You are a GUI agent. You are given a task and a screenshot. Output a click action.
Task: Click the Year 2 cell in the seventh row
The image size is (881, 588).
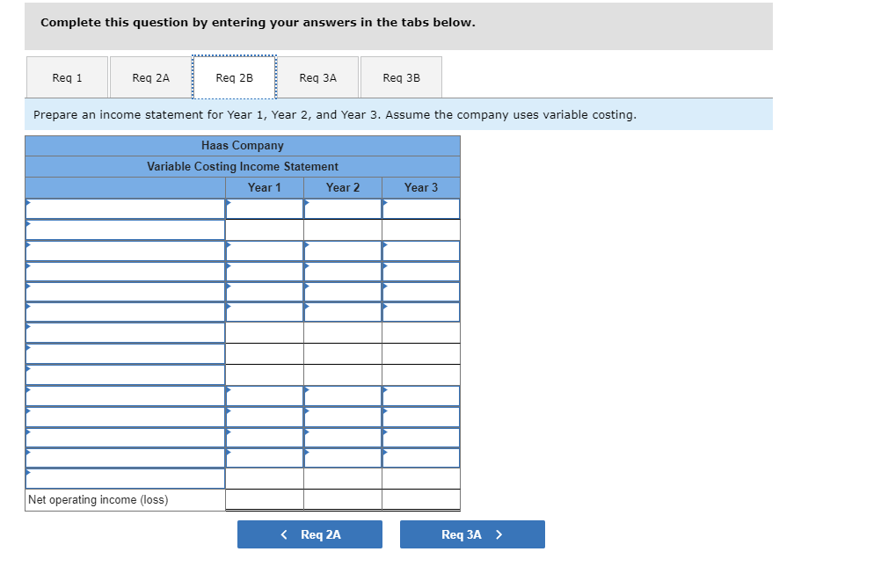(x=342, y=332)
